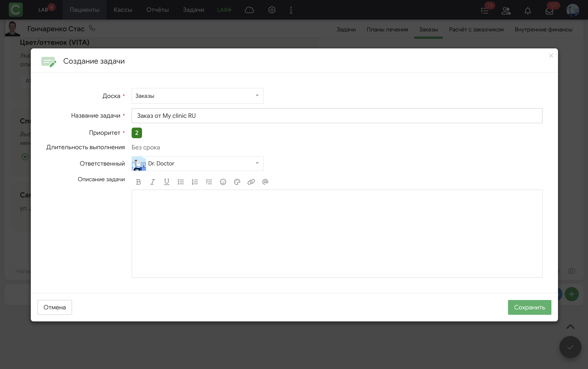Image resolution: width=588 pixels, height=369 pixels.
Task: Click into the task description text area
Action: point(337,234)
